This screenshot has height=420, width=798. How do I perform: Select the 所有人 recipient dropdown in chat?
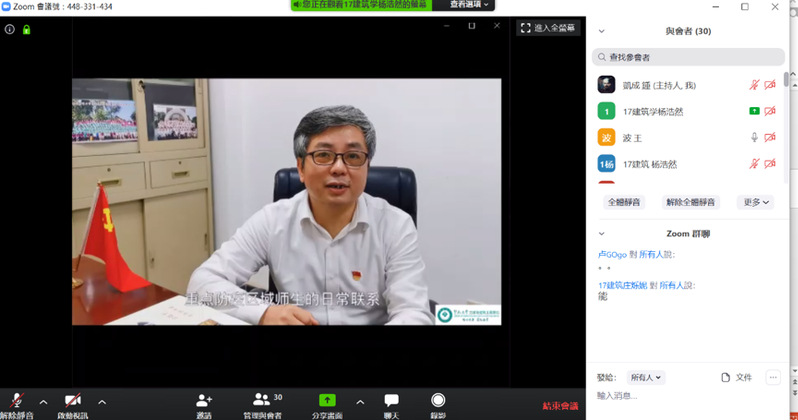646,378
